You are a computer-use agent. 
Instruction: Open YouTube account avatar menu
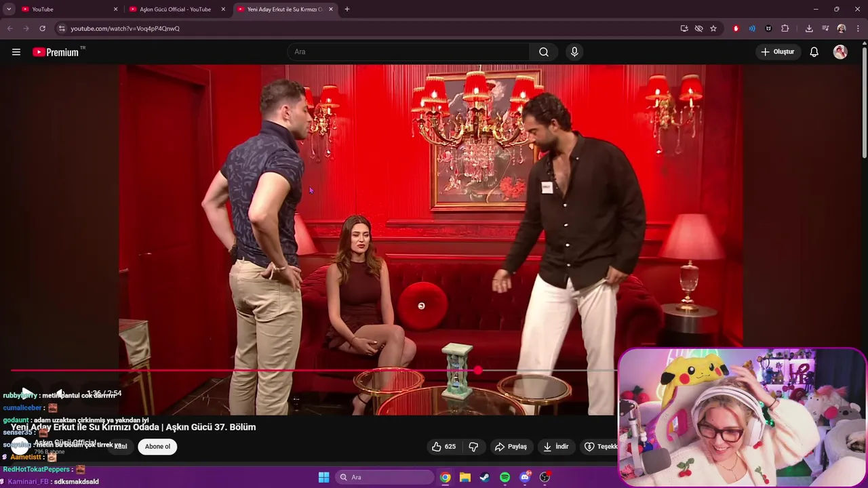click(x=840, y=52)
